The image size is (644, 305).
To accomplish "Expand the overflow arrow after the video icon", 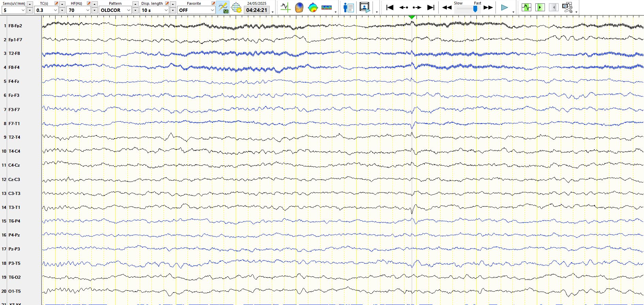I will point(377,12).
